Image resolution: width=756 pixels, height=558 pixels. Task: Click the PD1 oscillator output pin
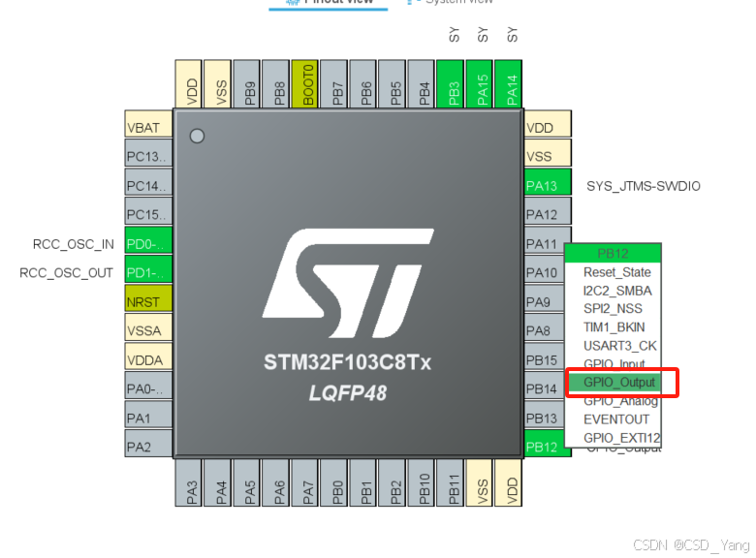[148, 269]
